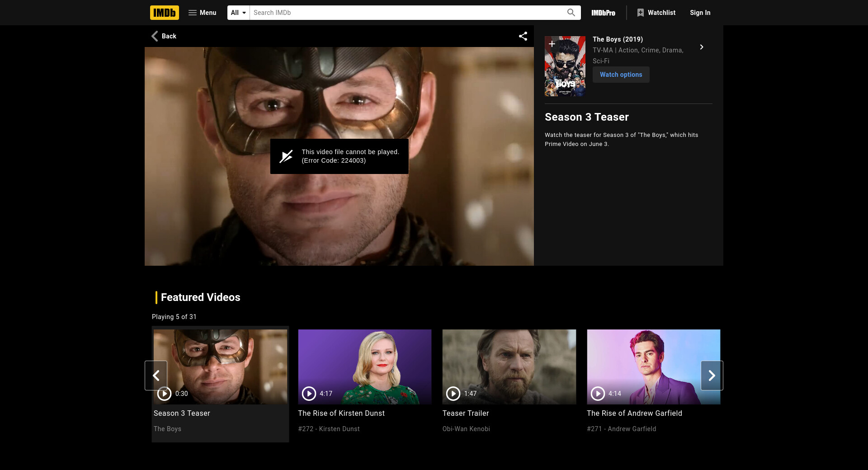Open the IMDbPro link
Viewport: 868px width, 470px height.
tap(603, 13)
